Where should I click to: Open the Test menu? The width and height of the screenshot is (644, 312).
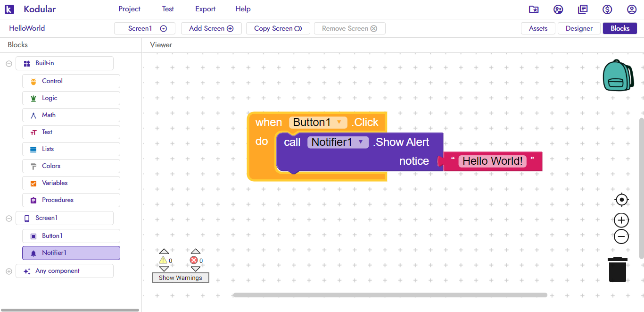(168, 9)
